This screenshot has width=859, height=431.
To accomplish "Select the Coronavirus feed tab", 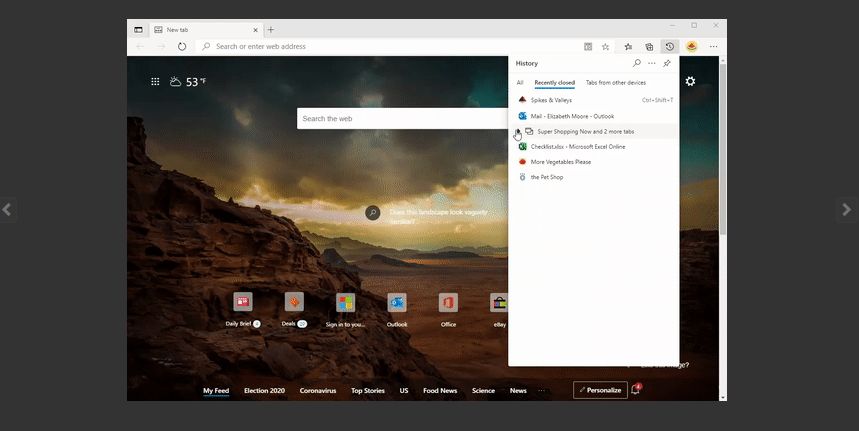I will pos(318,390).
